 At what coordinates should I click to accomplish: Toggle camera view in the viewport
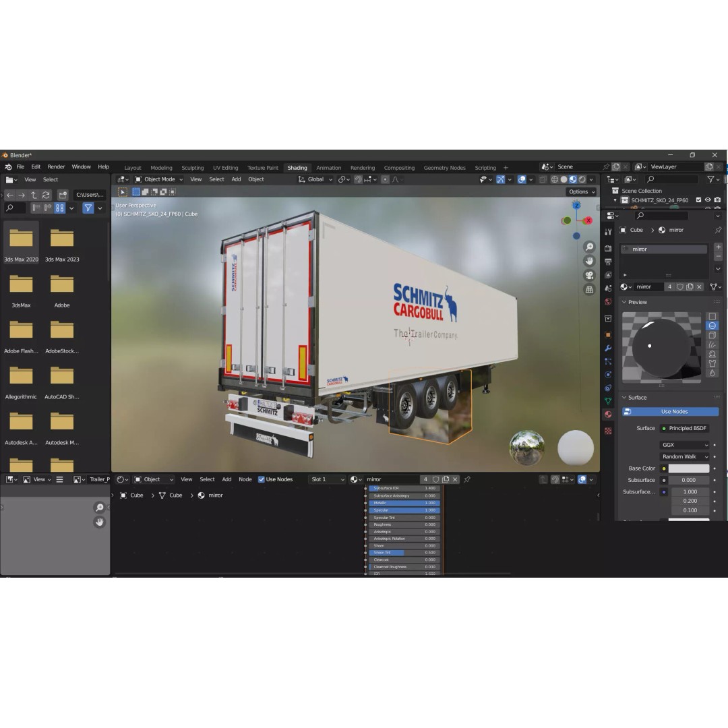[x=589, y=275]
